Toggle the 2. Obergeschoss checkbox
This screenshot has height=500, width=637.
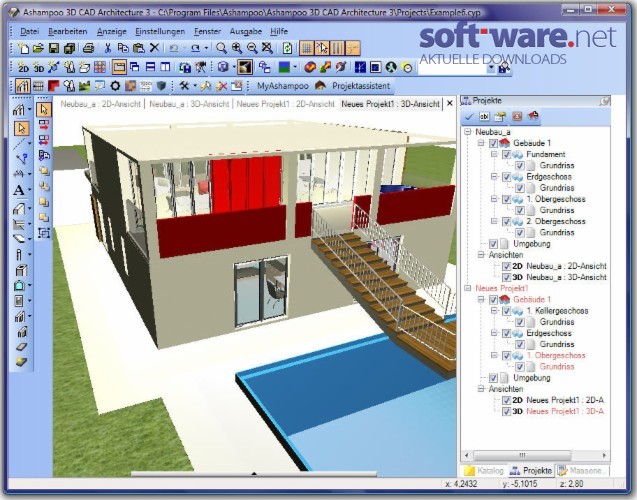(506, 222)
